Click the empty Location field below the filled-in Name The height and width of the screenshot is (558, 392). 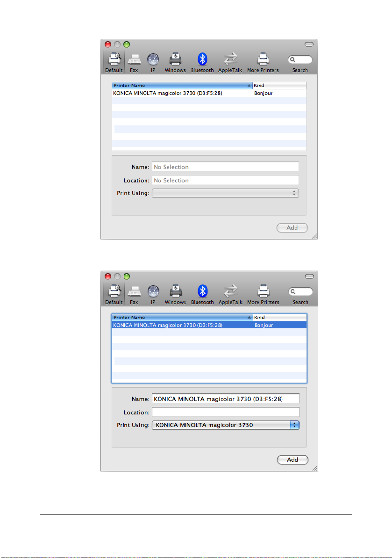click(x=225, y=412)
